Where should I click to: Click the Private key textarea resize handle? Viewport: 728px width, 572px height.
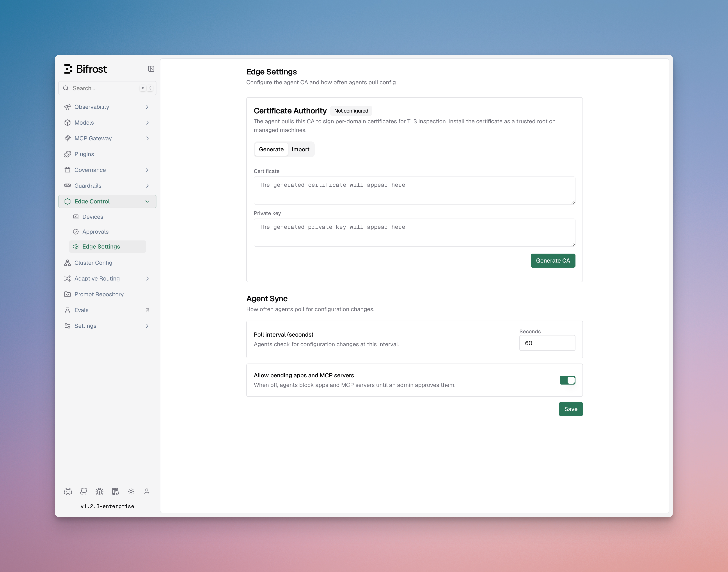pos(573,244)
